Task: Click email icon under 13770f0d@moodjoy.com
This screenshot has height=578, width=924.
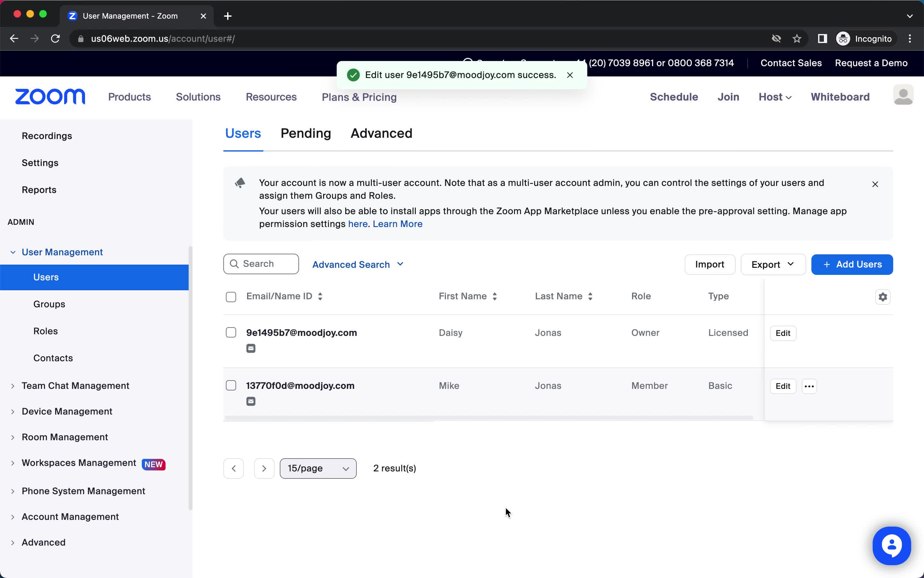Action: click(251, 401)
